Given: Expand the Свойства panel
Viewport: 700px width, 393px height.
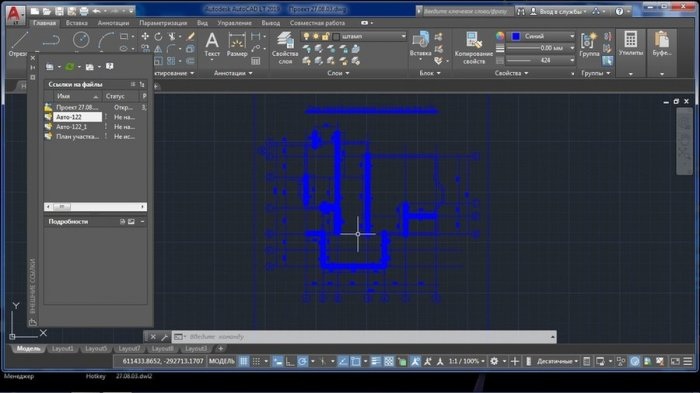Looking at the screenshot, I should [x=511, y=73].
